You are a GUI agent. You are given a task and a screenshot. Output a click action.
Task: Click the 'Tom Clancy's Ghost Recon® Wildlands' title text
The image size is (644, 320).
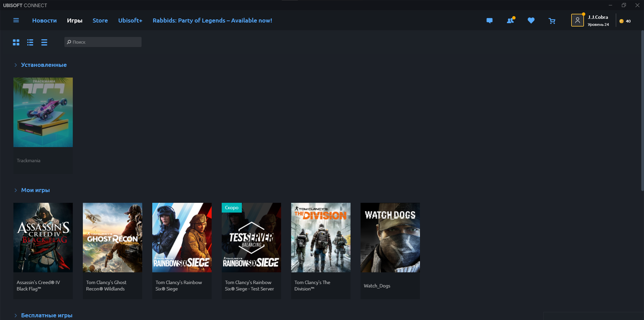[x=106, y=286]
